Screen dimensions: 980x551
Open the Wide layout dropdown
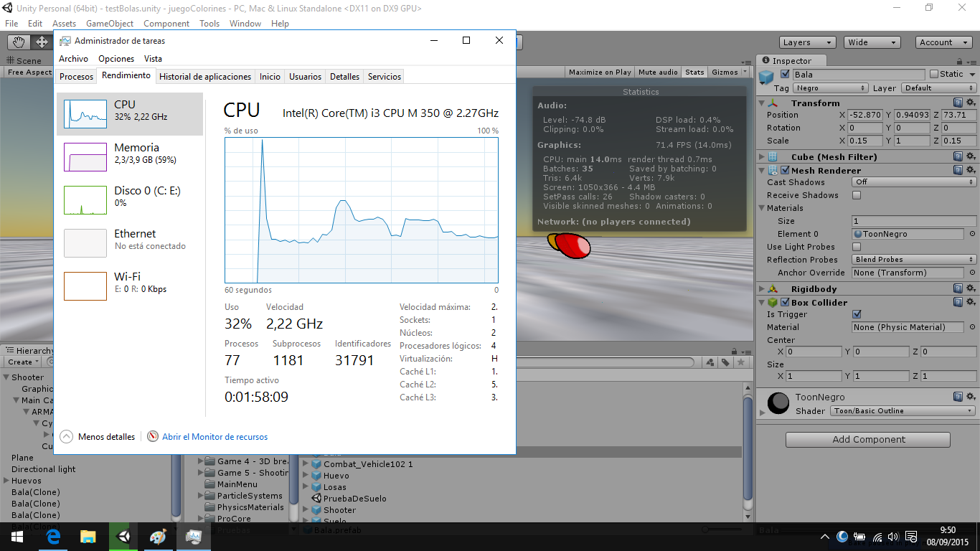click(x=871, y=42)
